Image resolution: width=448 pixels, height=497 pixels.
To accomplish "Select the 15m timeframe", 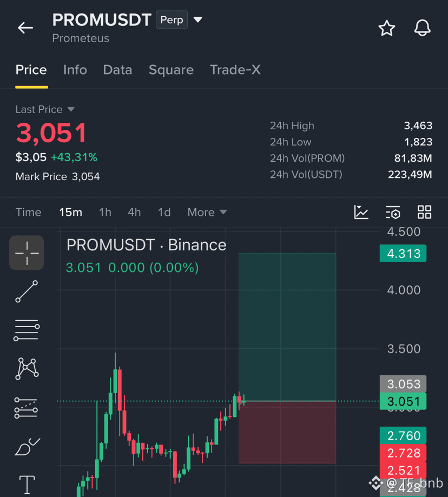I will pos(70,212).
